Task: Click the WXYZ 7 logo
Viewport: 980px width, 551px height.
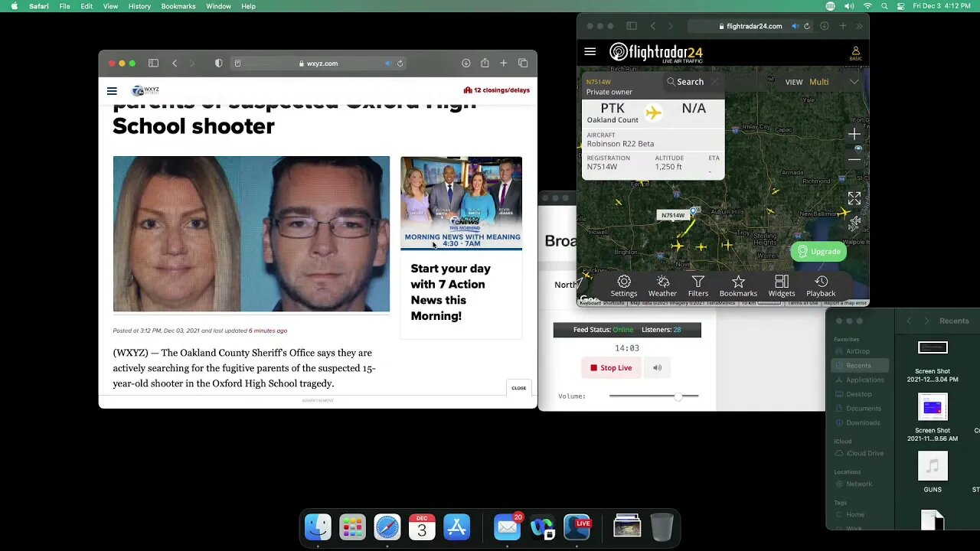Action: [x=145, y=90]
